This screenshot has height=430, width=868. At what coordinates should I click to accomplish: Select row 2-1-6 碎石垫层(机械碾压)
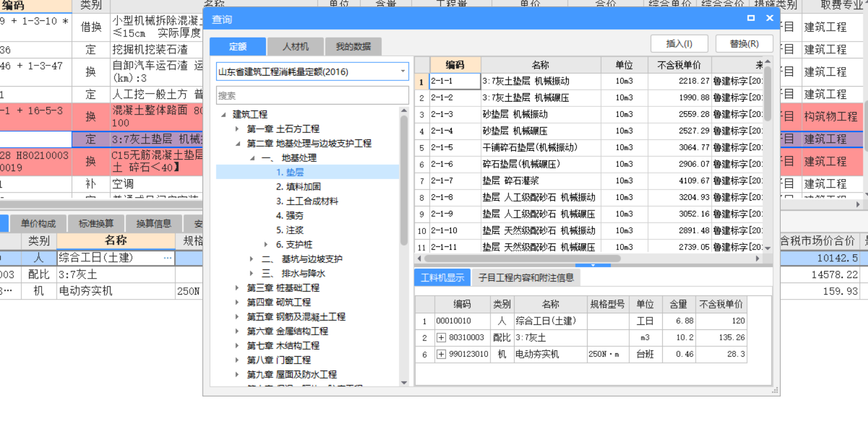[x=589, y=165]
